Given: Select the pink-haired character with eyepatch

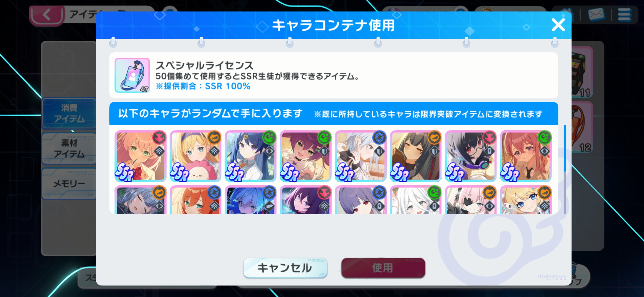Looking at the screenshot, I should (x=471, y=200).
